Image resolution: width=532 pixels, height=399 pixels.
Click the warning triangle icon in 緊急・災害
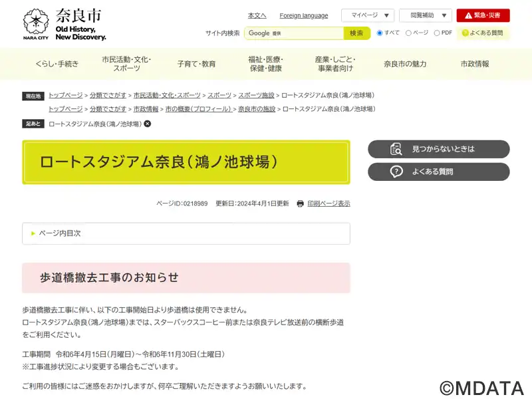(x=469, y=15)
